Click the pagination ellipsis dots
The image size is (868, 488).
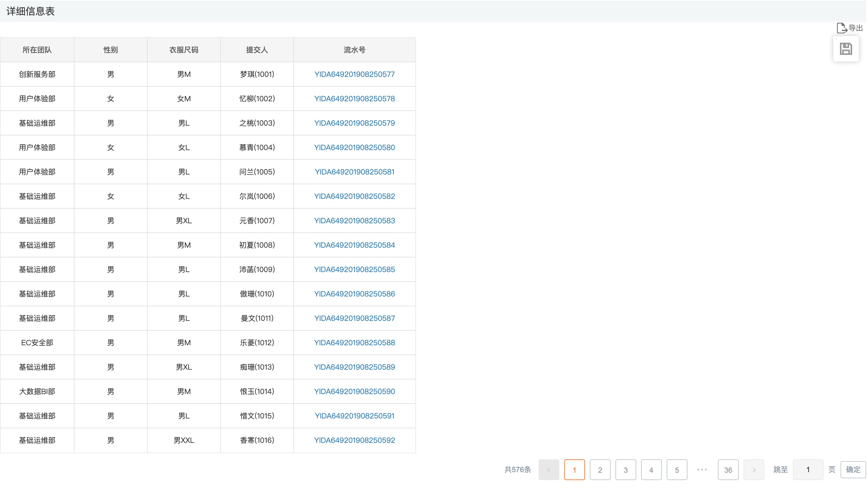(702, 469)
